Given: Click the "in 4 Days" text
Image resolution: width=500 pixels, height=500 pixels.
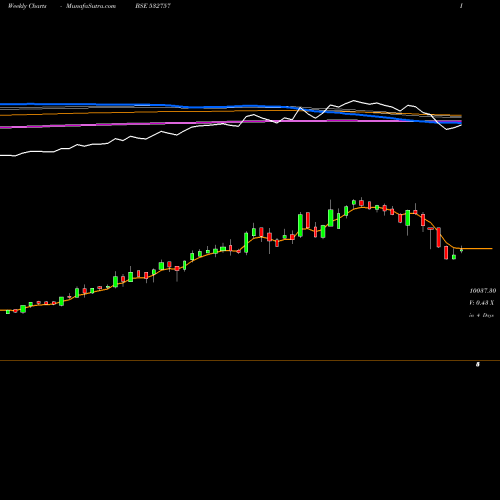Looking at the screenshot, I should [x=481, y=315].
